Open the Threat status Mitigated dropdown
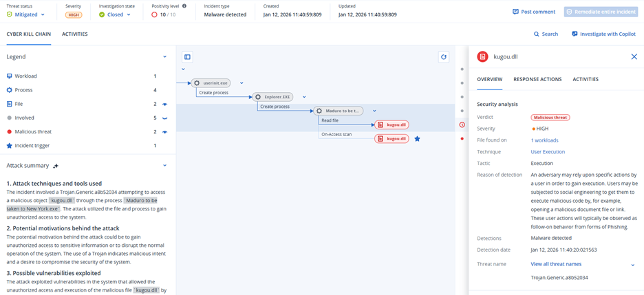This screenshot has height=295, width=644. click(x=26, y=14)
